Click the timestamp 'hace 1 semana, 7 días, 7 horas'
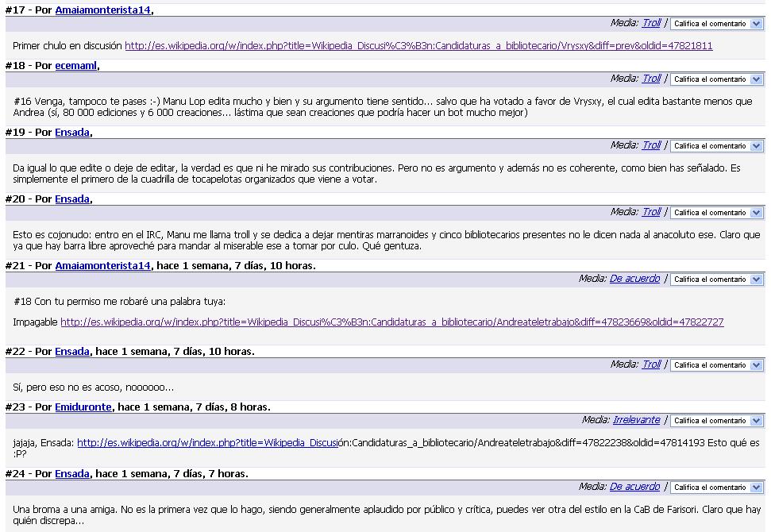 171,473
